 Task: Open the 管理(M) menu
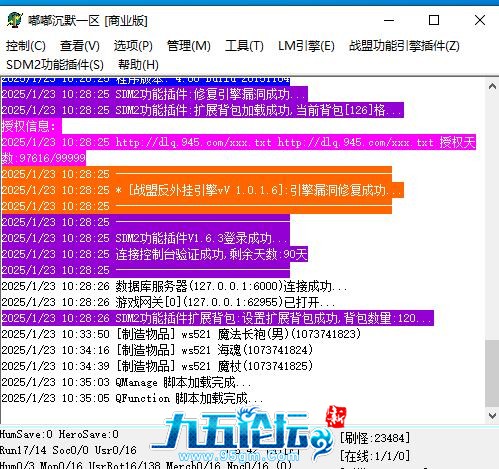point(189,46)
